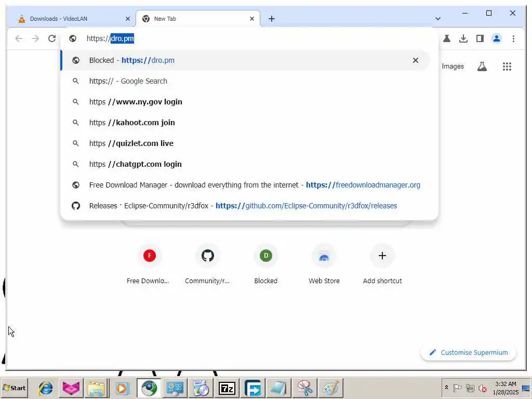Viewport: 532px width, 399px height.
Task: Expand hidden system tray icons
Action: coord(446,388)
